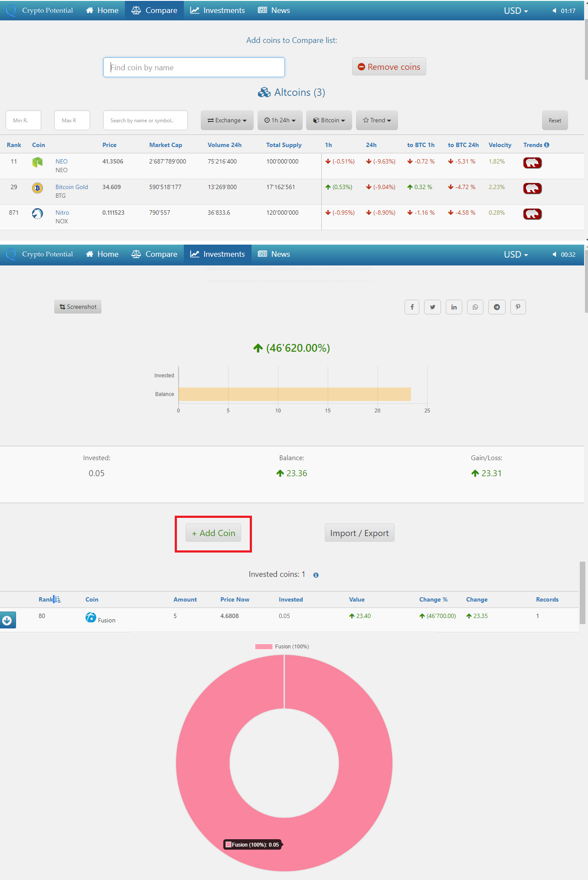Sort investments by Records column
The height and width of the screenshot is (880, 588).
pyautogui.click(x=547, y=599)
